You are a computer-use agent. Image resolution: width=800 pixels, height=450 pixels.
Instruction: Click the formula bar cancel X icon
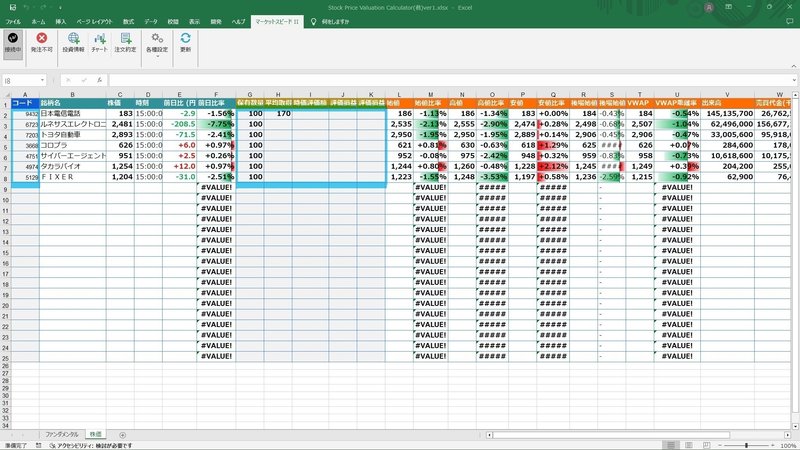pyautogui.click(x=68, y=80)
